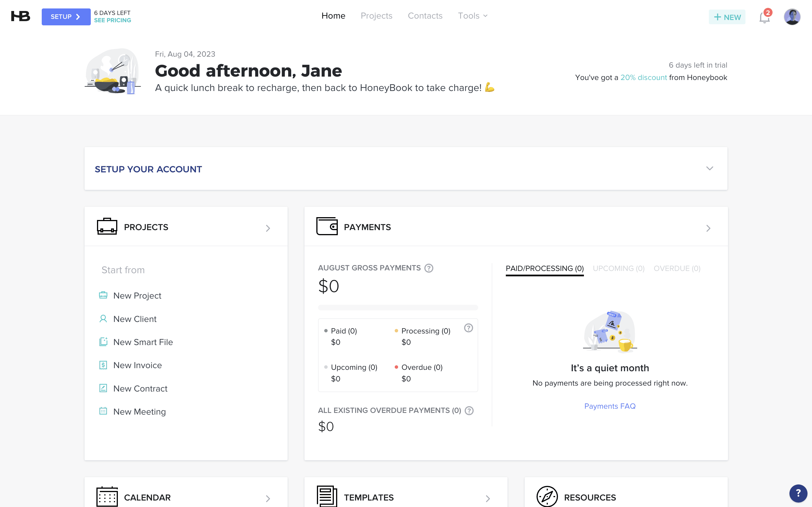Open the user profile avatar
The image size is (812, 507).
[792, 17]
